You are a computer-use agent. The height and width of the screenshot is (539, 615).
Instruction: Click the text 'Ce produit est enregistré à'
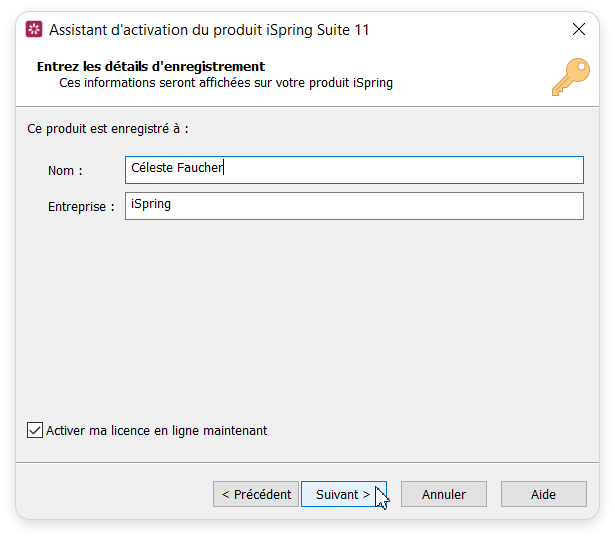(108, 129)
